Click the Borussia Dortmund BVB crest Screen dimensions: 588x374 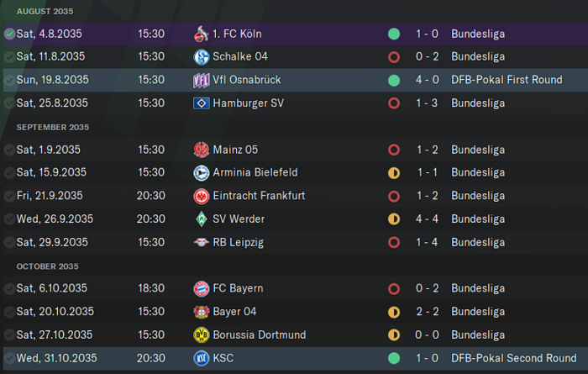click(x=202, y=334)
